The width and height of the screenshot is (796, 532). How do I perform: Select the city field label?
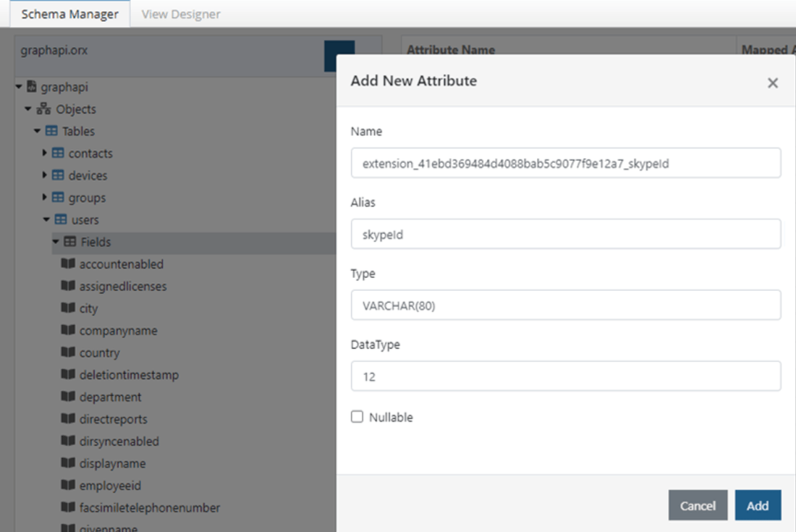tap(88, 308)
